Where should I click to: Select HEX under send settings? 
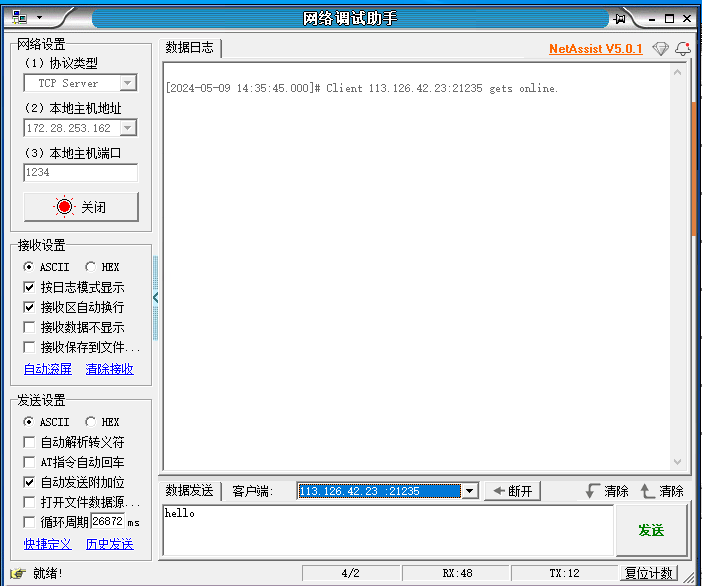point(102,422)
